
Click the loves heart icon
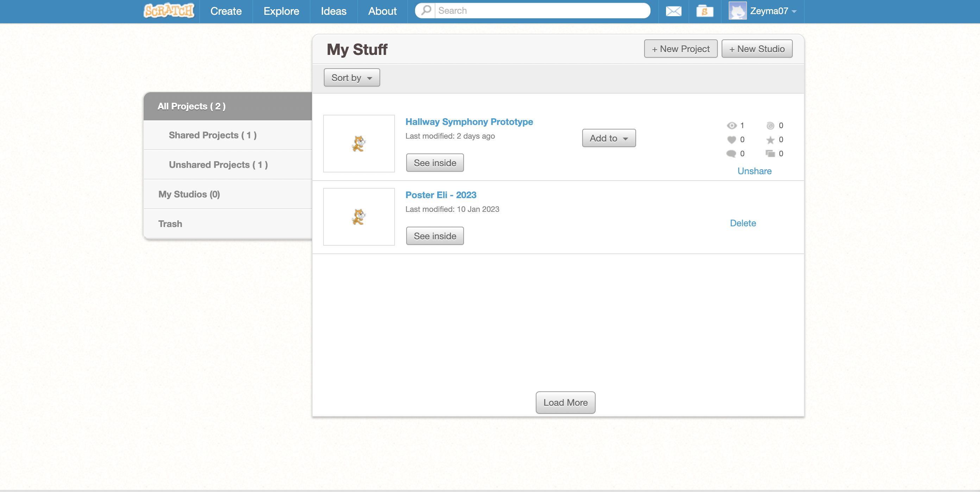coord(731,140)
